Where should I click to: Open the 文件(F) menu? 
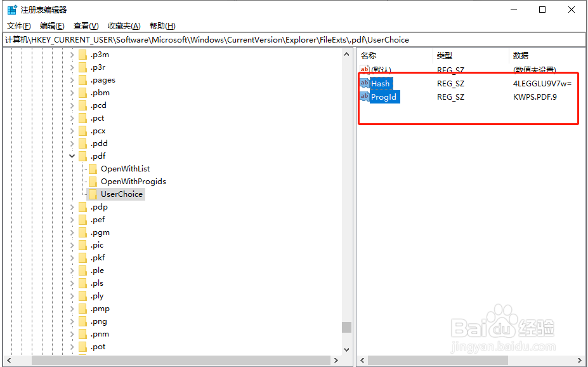(19, 26)
